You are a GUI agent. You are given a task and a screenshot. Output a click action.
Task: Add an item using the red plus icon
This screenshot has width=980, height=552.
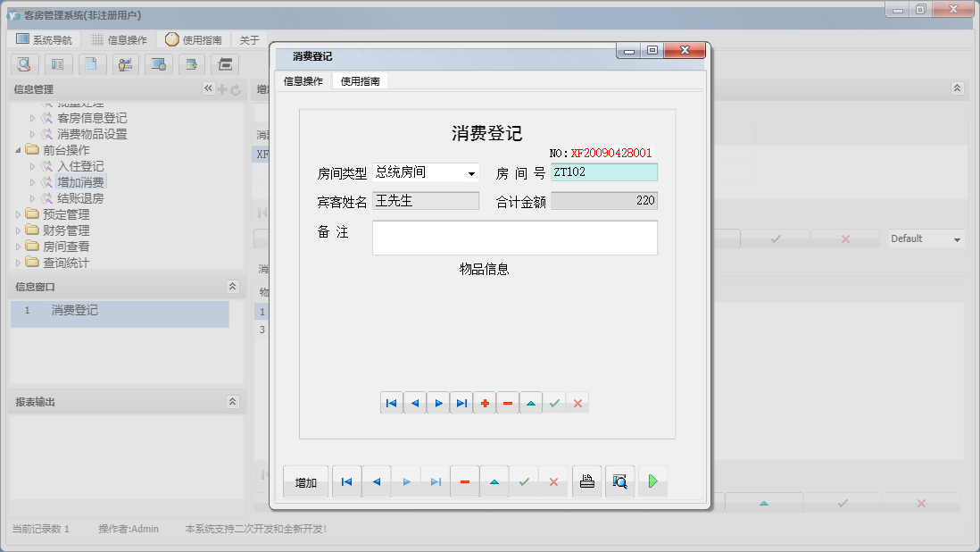pyautogui.click(x=485, y=402)
